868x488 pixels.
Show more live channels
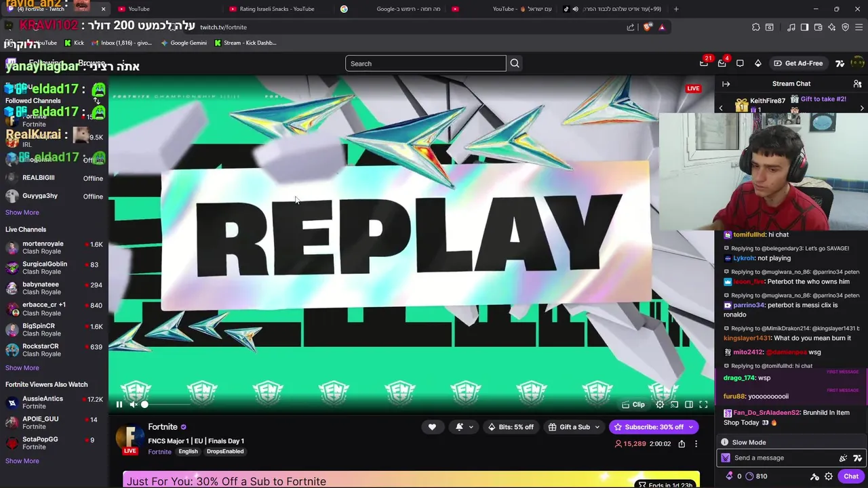(22, 368)
